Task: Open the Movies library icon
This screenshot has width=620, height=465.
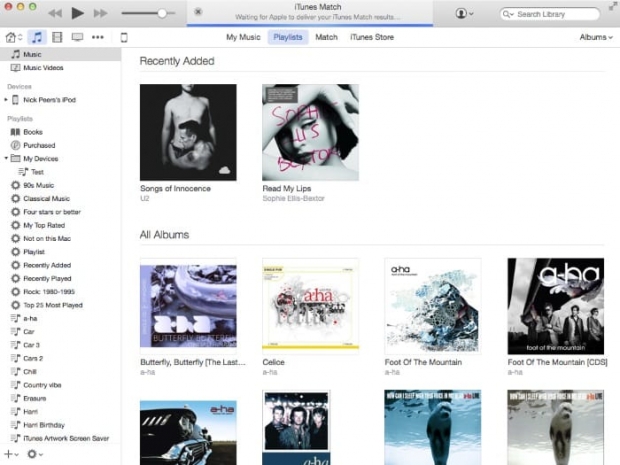Action: 57,37
